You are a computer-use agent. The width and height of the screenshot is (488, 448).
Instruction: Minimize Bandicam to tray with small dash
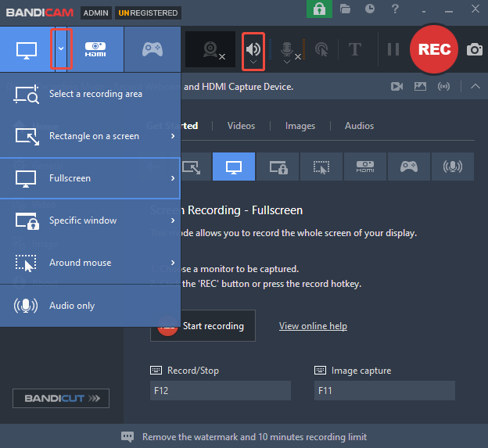coord(424,12)
